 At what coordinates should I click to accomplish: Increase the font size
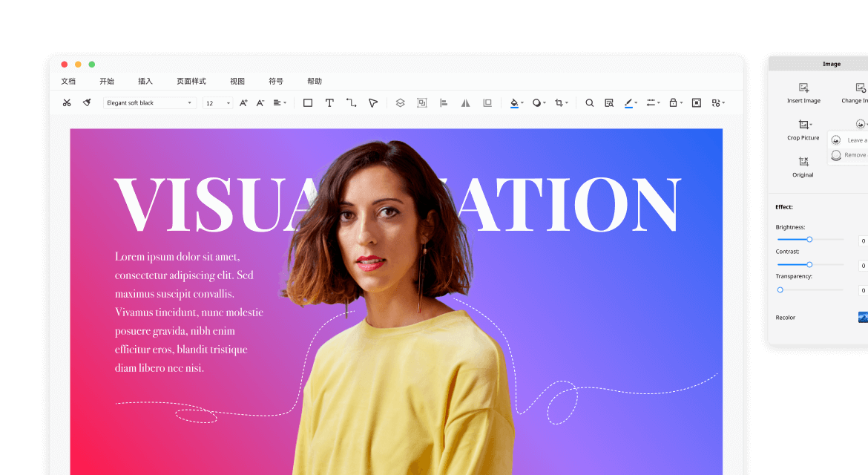(x=243, y=103)
